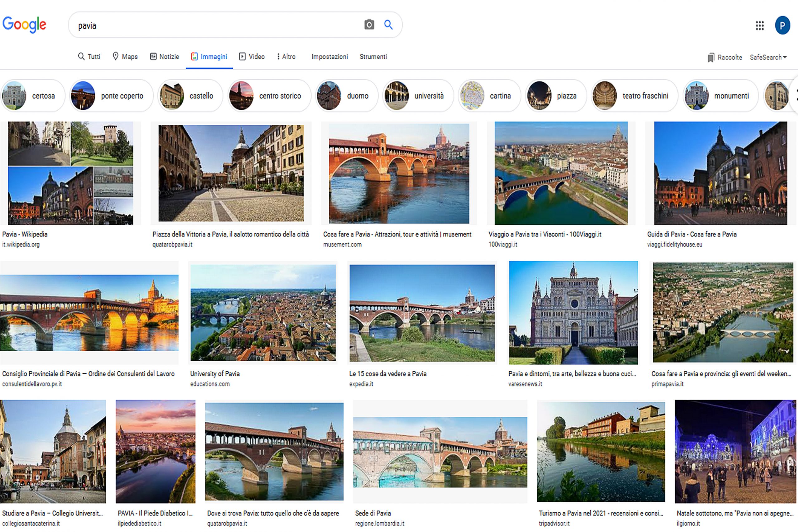
Task: Open the Sede di Pavia image
Action: tap(440, 452)
